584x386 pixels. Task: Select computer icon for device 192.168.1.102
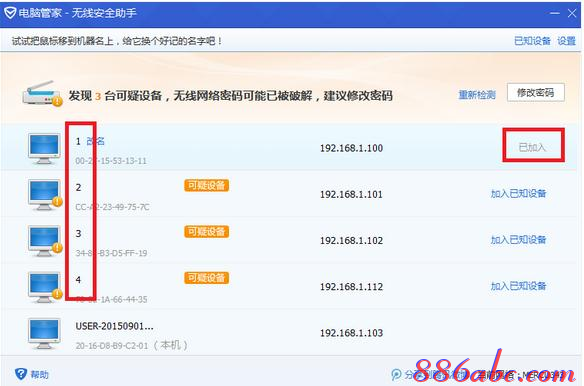pos(45,241)
